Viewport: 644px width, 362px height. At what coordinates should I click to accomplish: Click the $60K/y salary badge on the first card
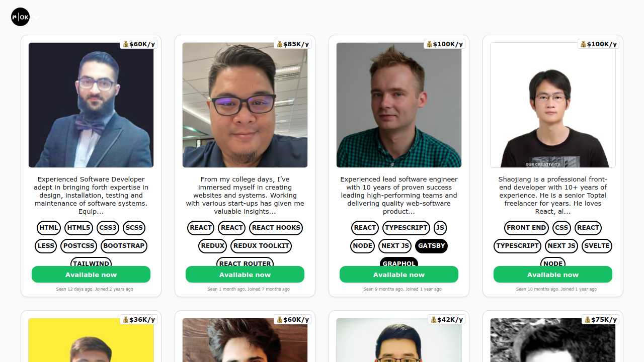(x=138, y=44)
